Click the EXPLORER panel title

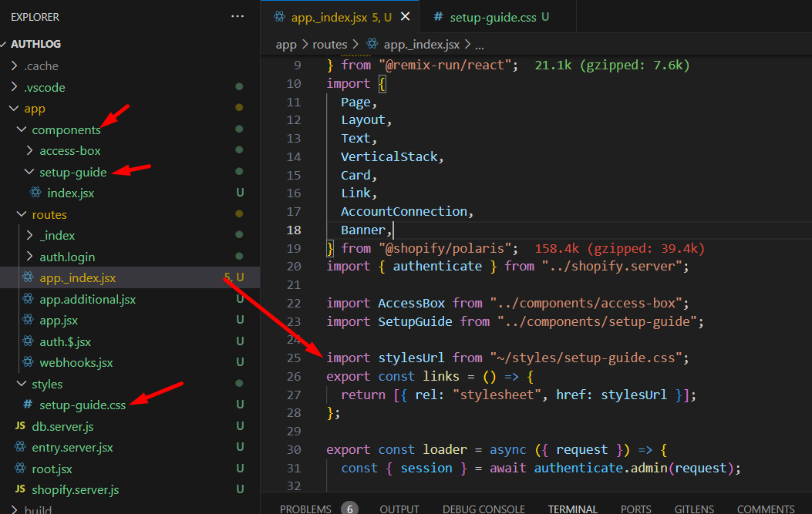click(x=35, y=17)
